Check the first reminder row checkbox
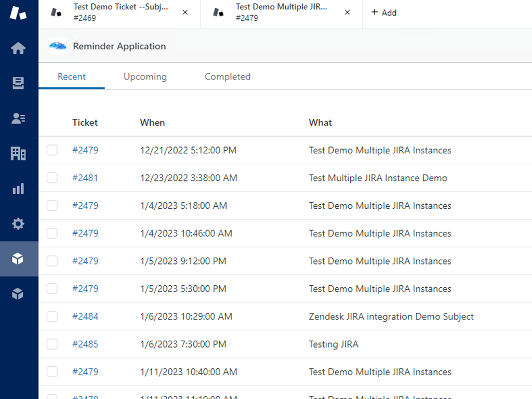 [52, 150]
